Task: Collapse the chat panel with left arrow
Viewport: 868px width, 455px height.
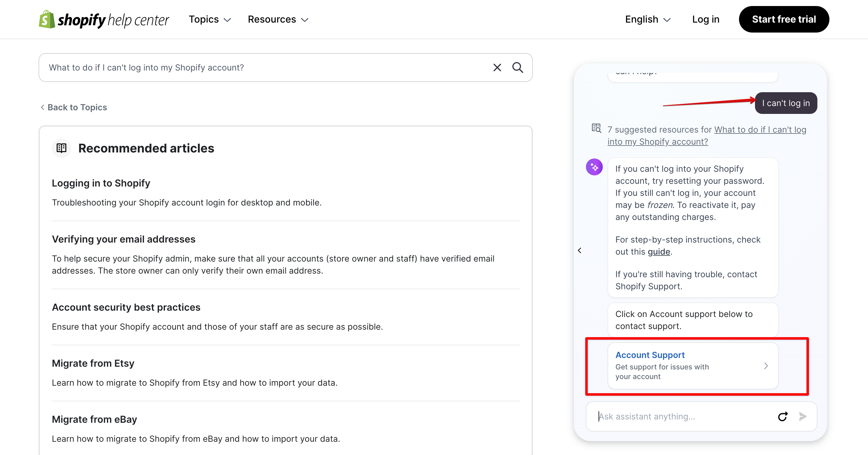Action: coord(580,251)
